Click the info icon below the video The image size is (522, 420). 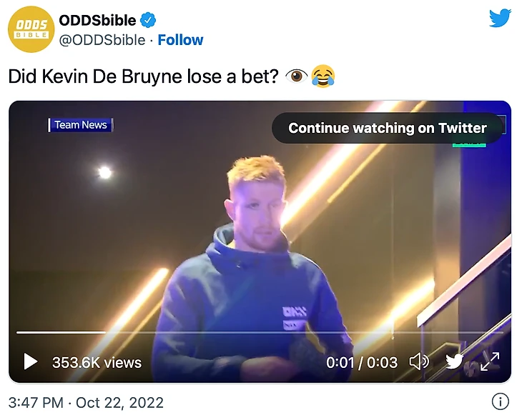pos(501,402)
